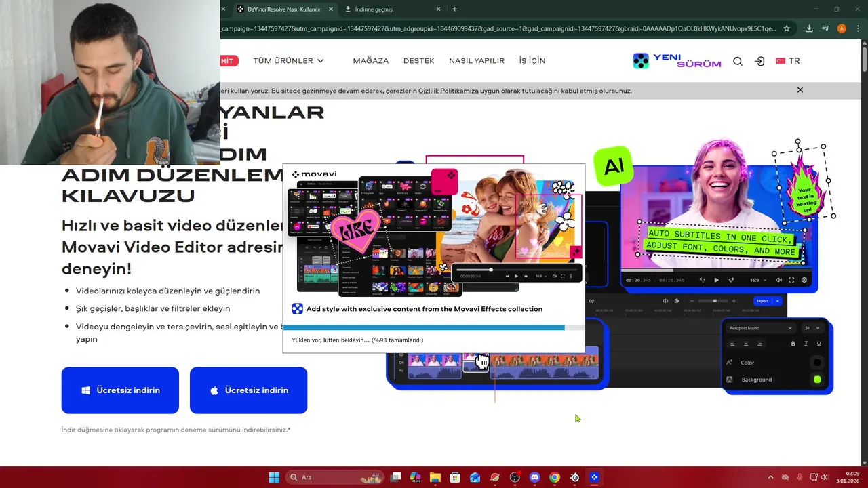
Task: Switch to Google Chrome in the taskbar
Action: (x=555, y=477)
